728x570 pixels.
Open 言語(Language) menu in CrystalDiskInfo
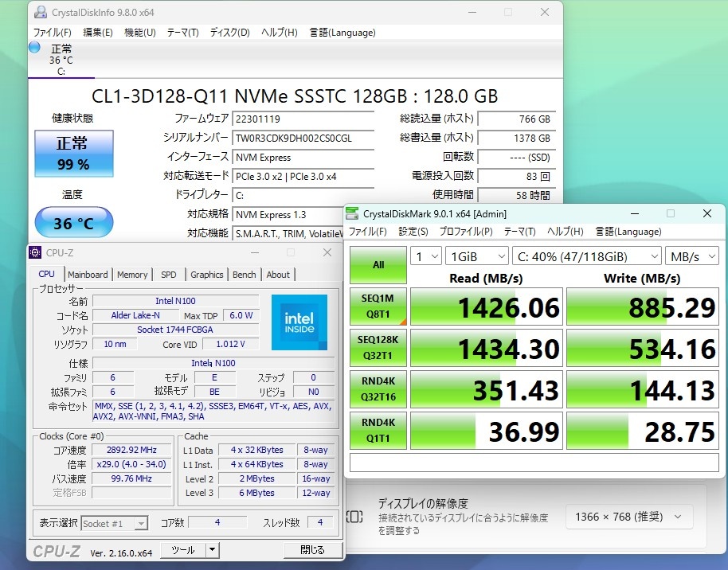342,33
